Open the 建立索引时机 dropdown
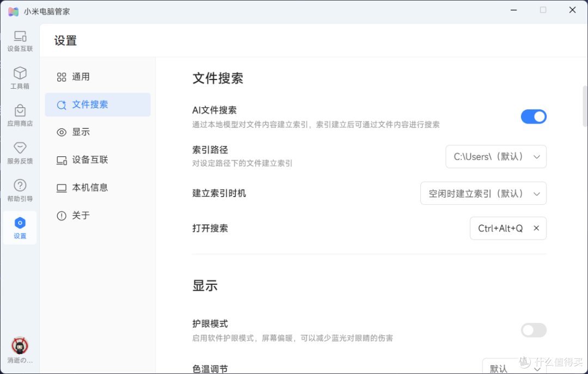 [x=483, y=193]
